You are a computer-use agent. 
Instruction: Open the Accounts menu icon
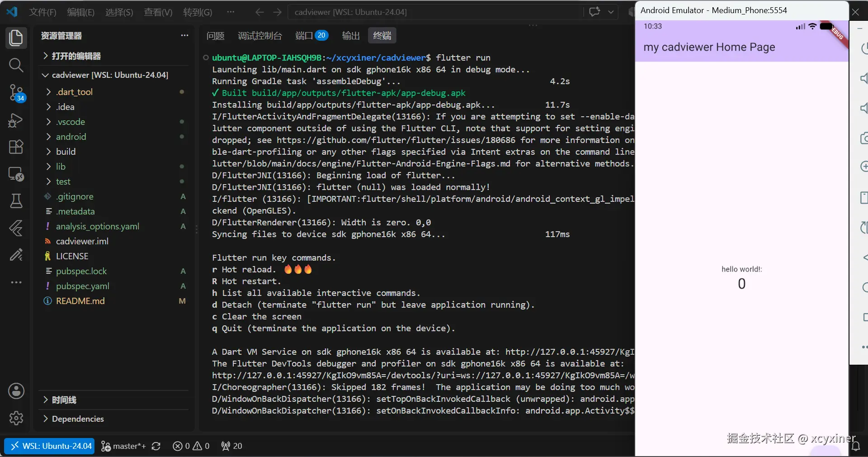point(16,391)
